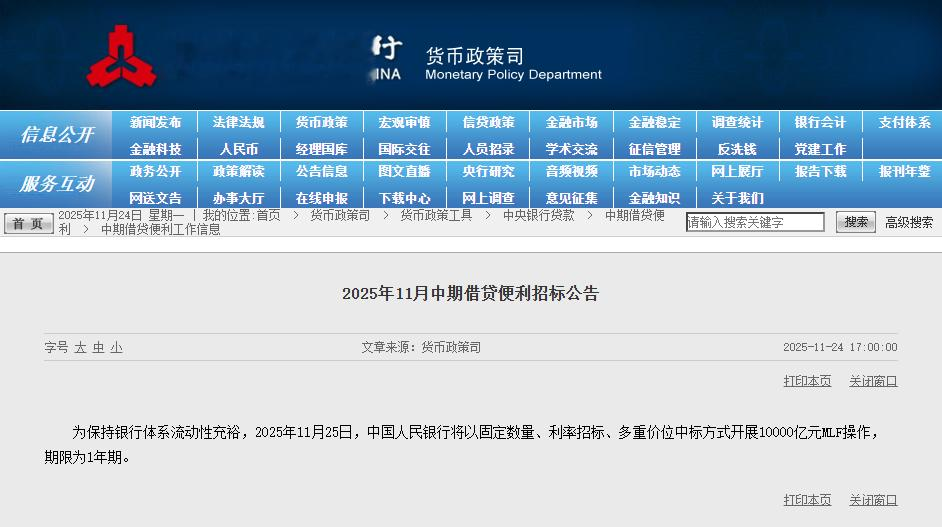Click the 货币政策司 Monetary Policy Department header title

point(513,64)
